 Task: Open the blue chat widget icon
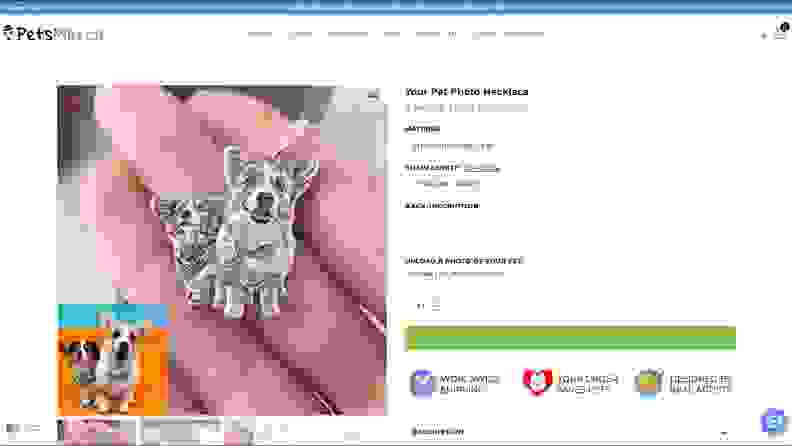773,421
